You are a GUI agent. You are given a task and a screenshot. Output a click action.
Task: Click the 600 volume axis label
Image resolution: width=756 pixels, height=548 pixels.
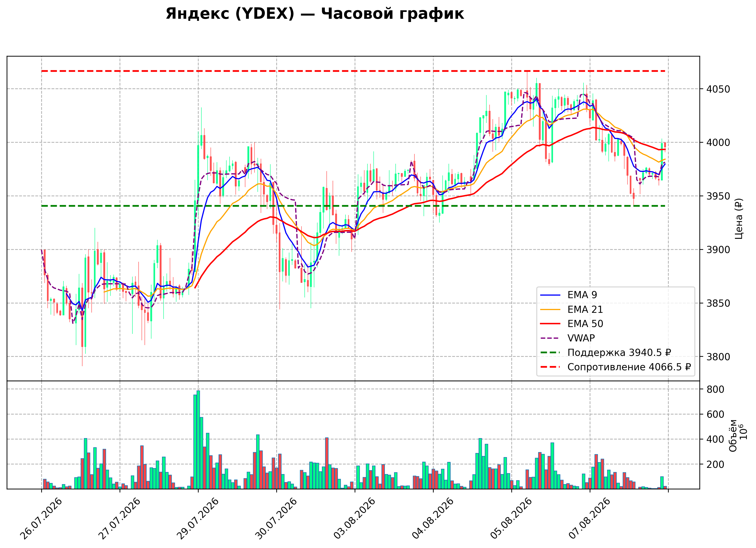click(715, 414)
